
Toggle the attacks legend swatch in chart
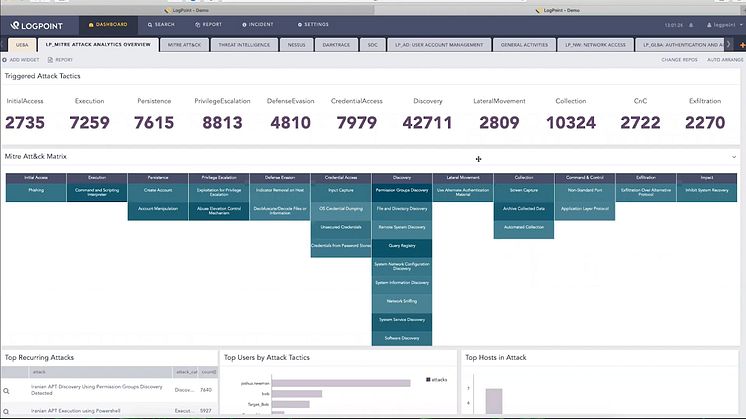pyautogui.click(x=429, y=379)
